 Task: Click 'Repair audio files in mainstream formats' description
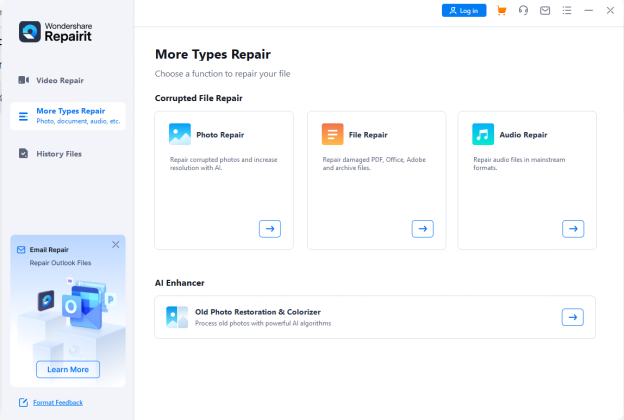point(519,164)
